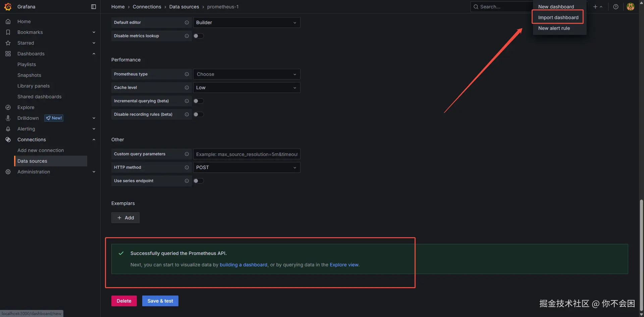Expand the Starred section chevron

(94, 43)
